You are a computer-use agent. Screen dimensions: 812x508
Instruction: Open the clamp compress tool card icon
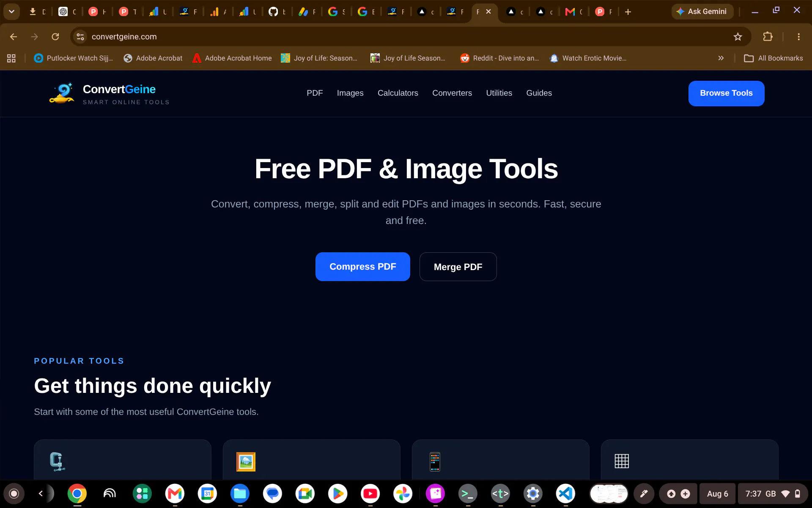[x=57, y=461]
